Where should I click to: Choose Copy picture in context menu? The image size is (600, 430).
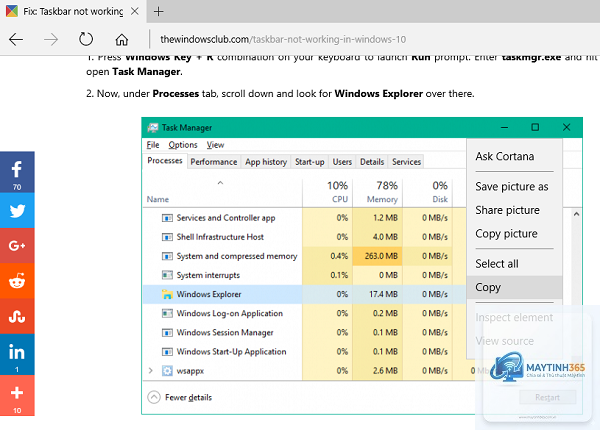point(506,234)
